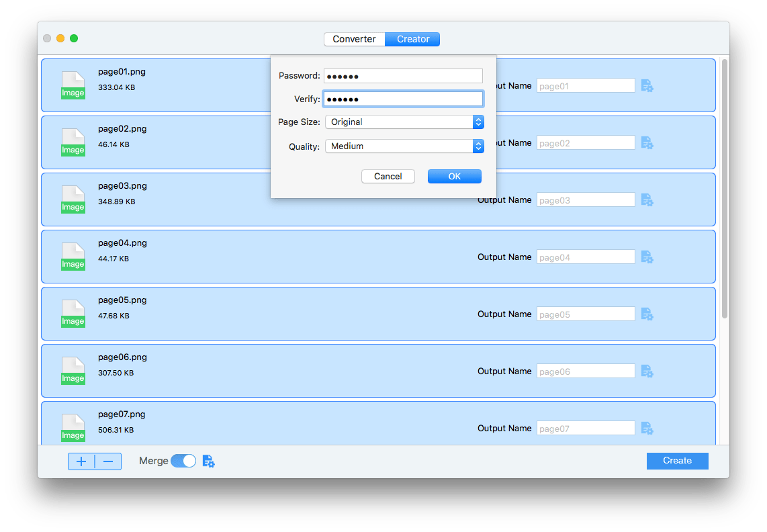Edit output name field page03

[586, 200]
